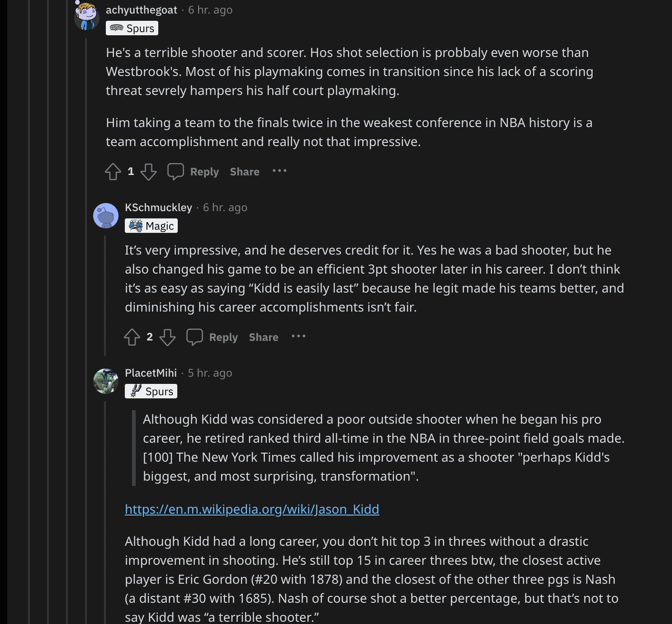Click KSchmuckley's Magic flair badge
672x624 pixels.
(151, 226)
